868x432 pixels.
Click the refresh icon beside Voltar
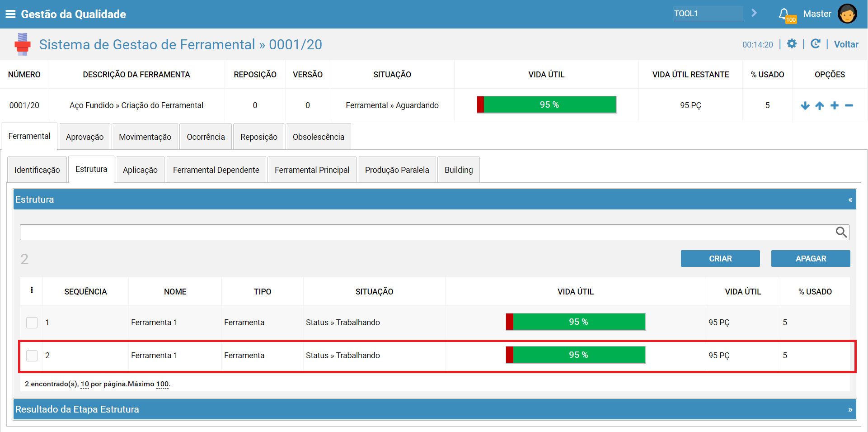[815, 43]
